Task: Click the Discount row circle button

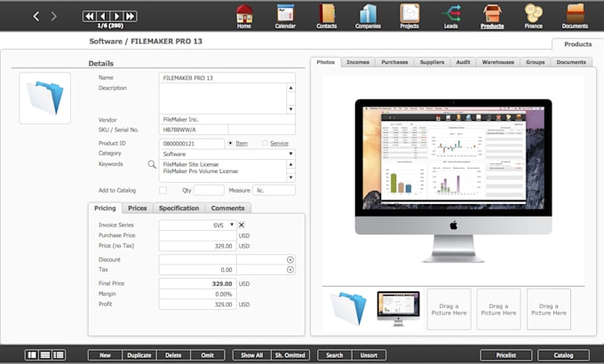Action: tap(290, 259)
